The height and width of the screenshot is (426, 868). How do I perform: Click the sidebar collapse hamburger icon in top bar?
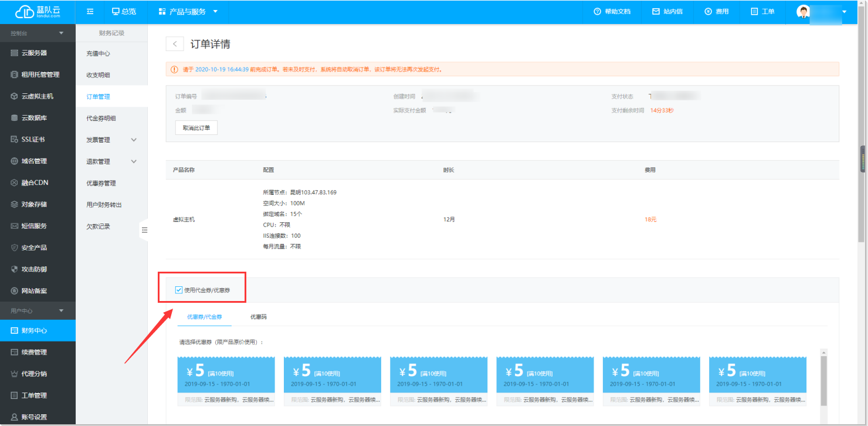coord(90,11)
